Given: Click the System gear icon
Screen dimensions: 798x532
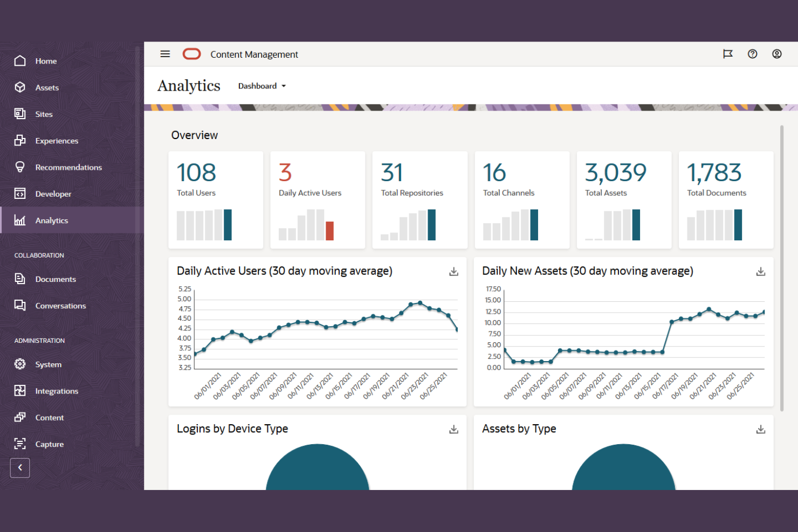Looking at the screenshot, I should point(20,364).
